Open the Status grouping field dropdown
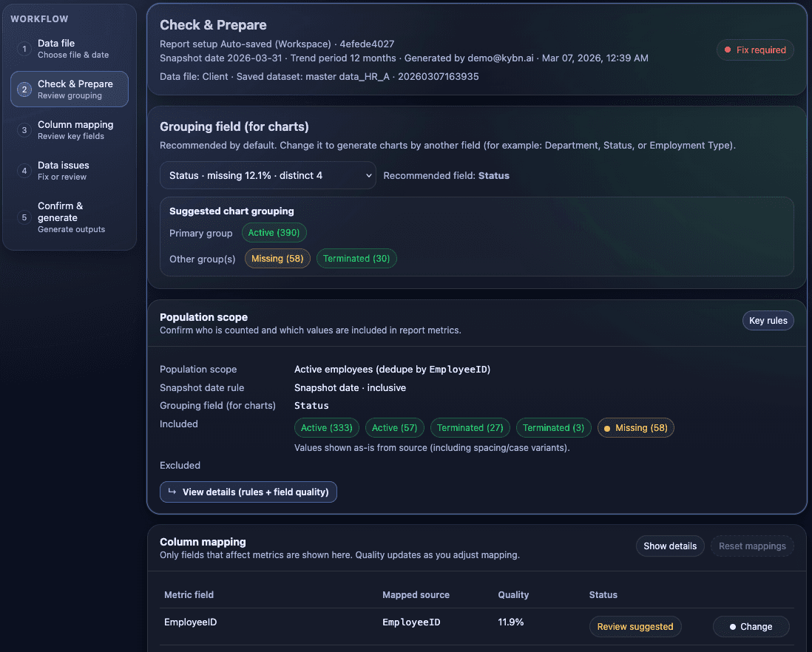Image resolution: width=812 pixels, height=652 pixels. pyautogui.click(x=268, y=176)
